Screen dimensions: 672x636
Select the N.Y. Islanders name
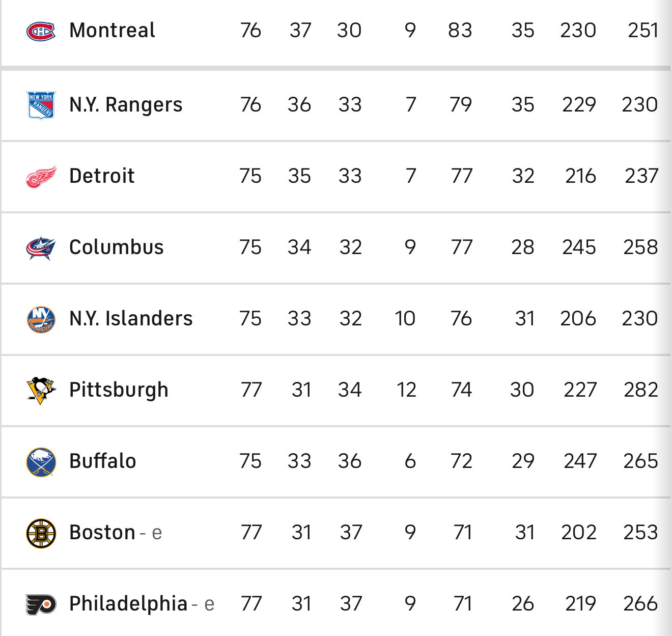(131, 318)
